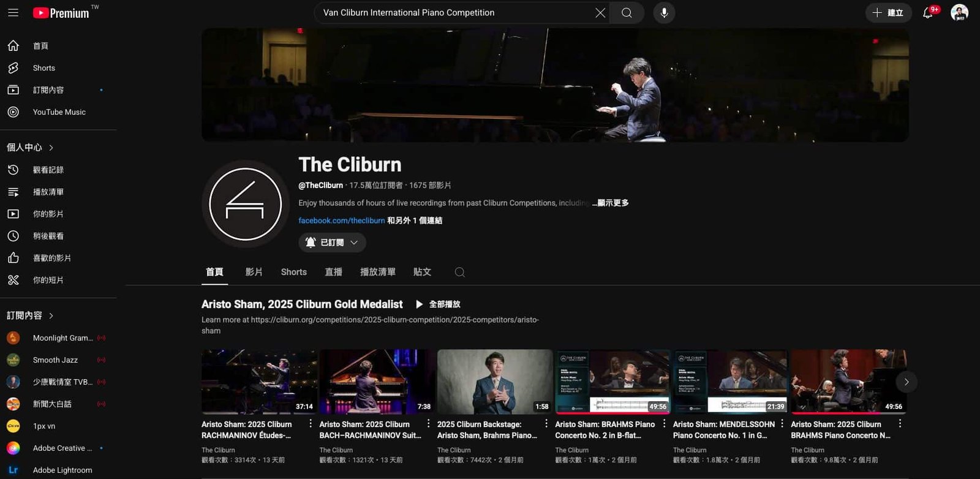Switch to the 播放清單 tab
The height and width of the screenshot is (479, 980).
tap(378, 272)
